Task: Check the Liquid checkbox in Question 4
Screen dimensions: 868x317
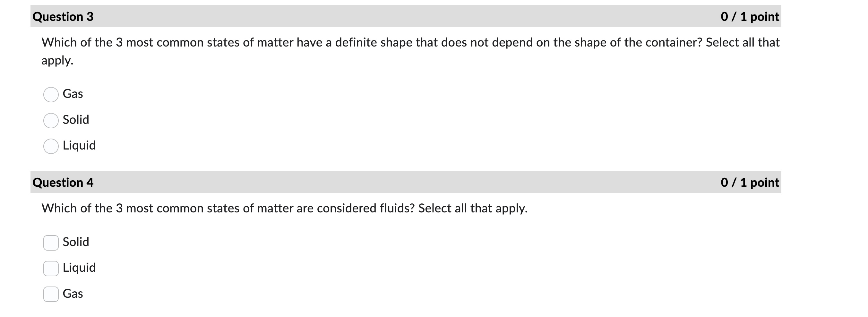Action: 51,268
